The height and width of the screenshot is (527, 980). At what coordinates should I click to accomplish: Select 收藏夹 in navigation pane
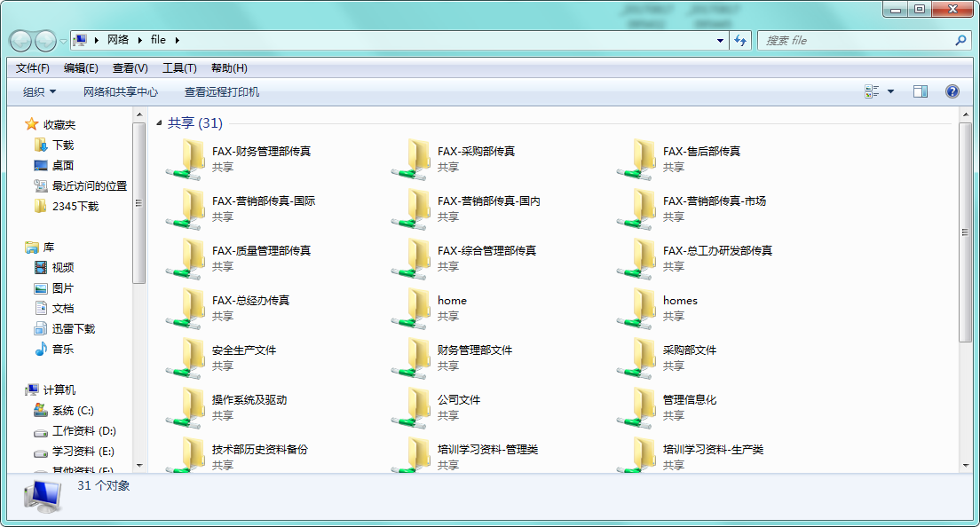pos(59,125)
